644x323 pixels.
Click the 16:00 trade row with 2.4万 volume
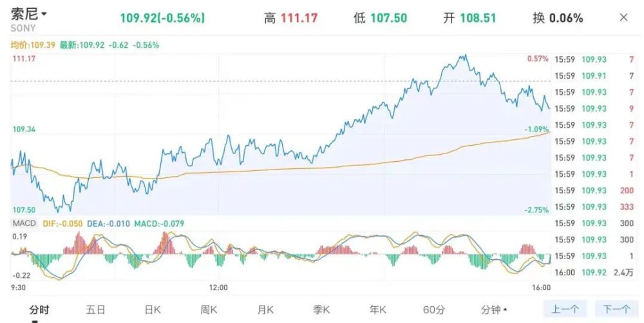pyautogui.click(x=596, y=272)
